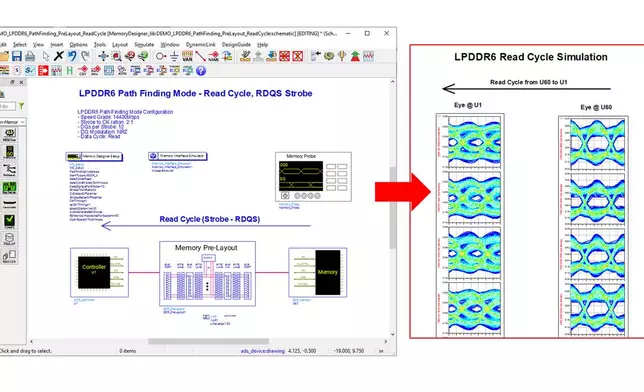Viewport: 644px width, 392px height.
Task: Select the Controller palette icon
Action: coord(9,204)
